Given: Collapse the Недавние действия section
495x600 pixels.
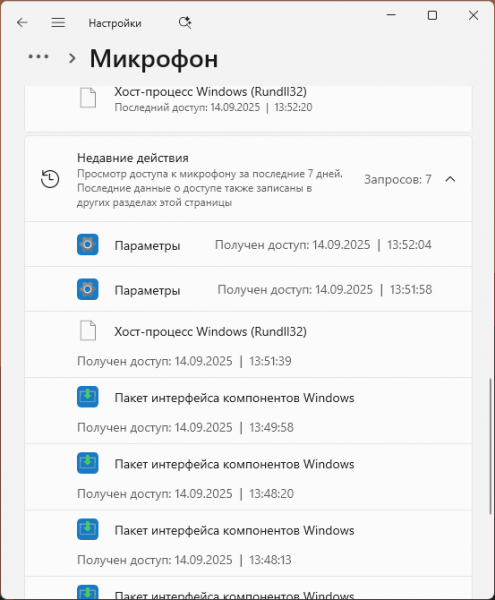Looking at the screenshot, I should coord(451,179).
